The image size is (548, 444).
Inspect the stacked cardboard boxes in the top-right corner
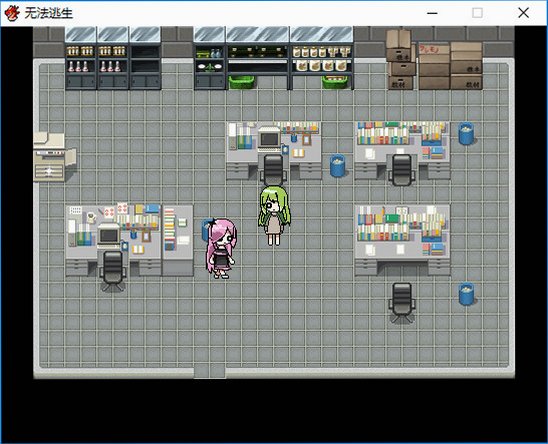click(434, 60)
